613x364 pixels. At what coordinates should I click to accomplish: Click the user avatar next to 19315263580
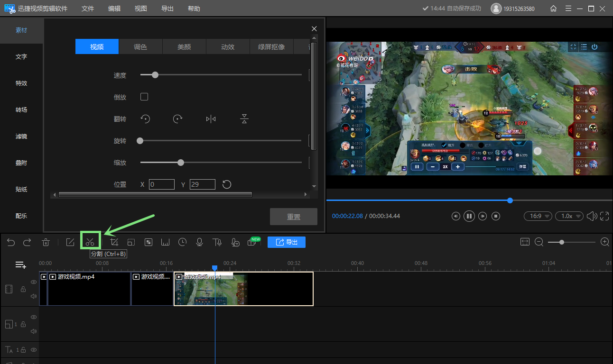click(496, 9)
